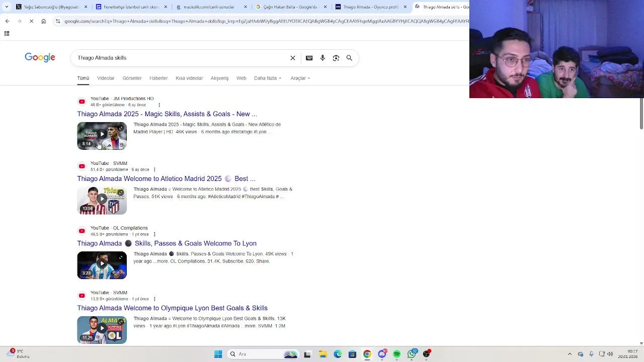The image size is (644, 362).
Task: Open the apps grid in bookmarks bar
Action: click(x=7, y=34)
